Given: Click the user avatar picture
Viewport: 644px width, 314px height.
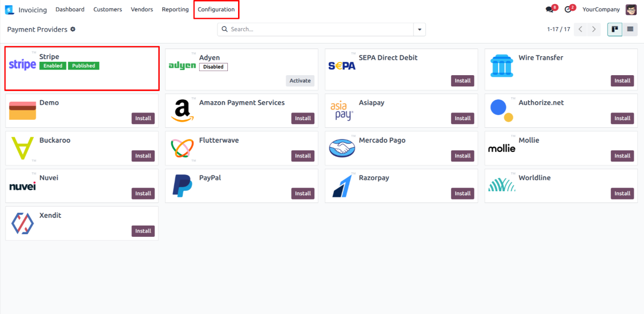Looking at the screenshot, I should coord(631,10).
